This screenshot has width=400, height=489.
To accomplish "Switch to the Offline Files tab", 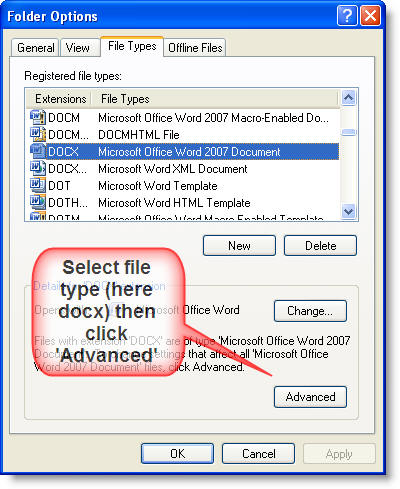I will point(195,48).
